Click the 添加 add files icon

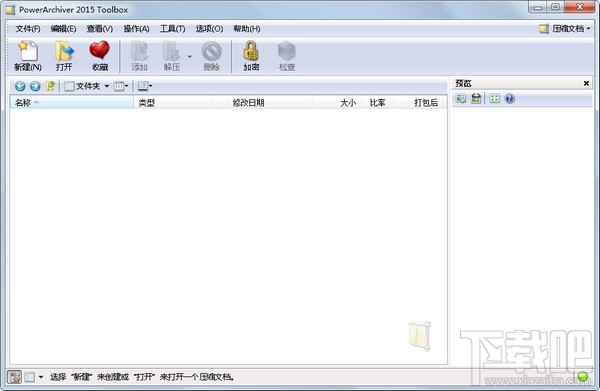tap(139, 56)
